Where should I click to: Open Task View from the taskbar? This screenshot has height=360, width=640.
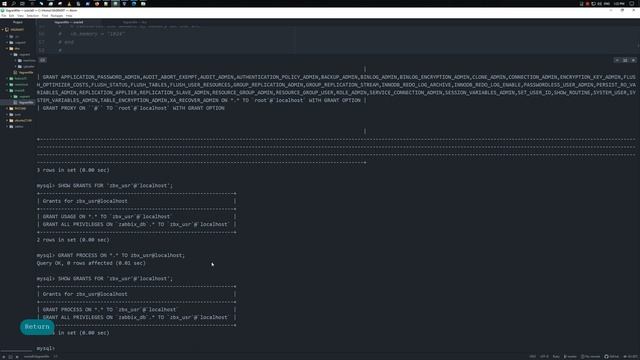tap(22, 3)
